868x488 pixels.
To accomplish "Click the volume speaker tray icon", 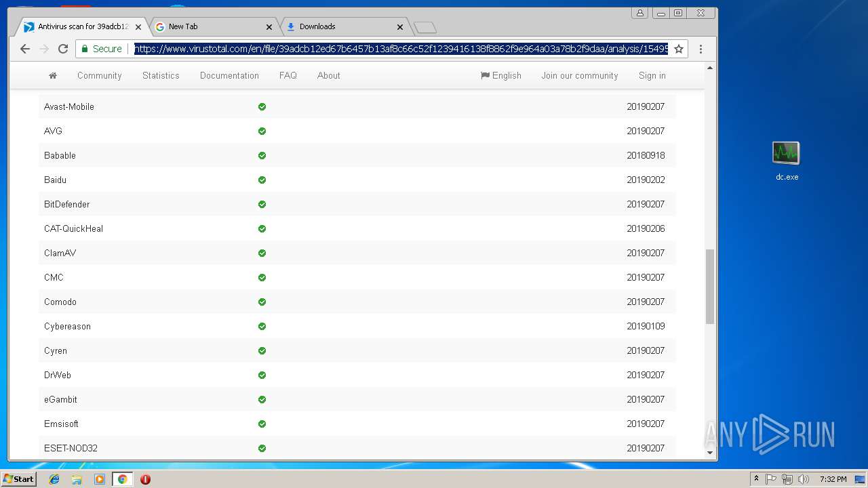I will click(x=804, y=479).
